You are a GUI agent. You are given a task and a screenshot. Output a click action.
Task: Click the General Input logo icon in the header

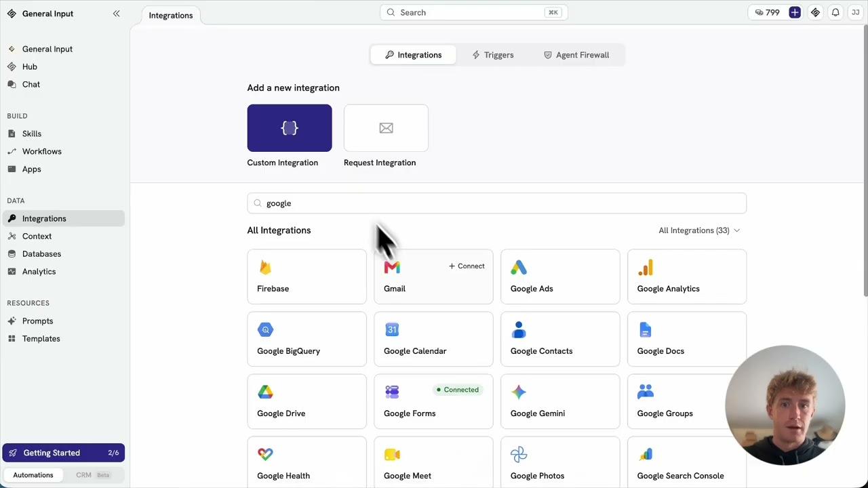(816, 13)
